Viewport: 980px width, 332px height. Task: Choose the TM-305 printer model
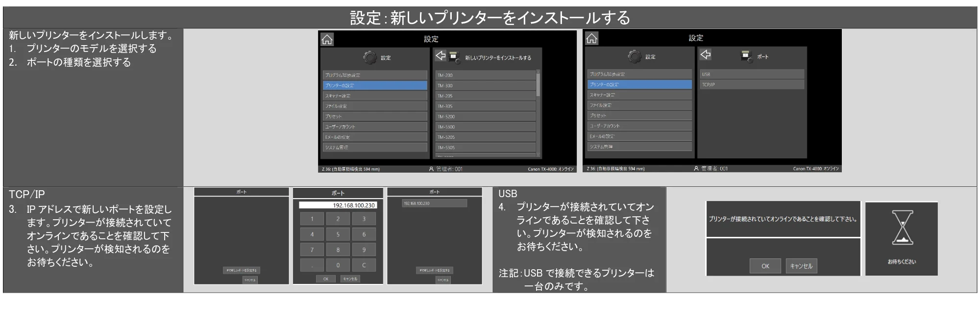point(485,106)
